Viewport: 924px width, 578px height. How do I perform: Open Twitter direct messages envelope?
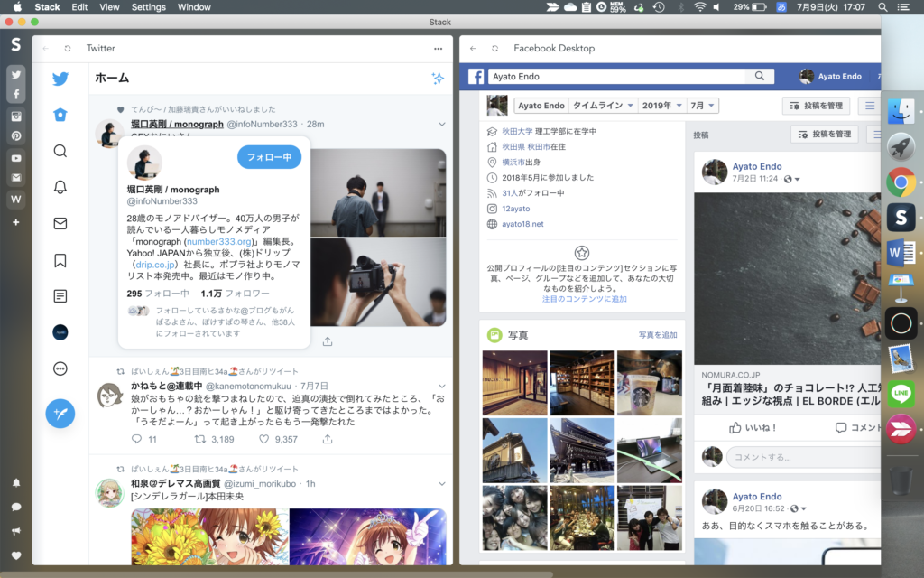[60, 224]
